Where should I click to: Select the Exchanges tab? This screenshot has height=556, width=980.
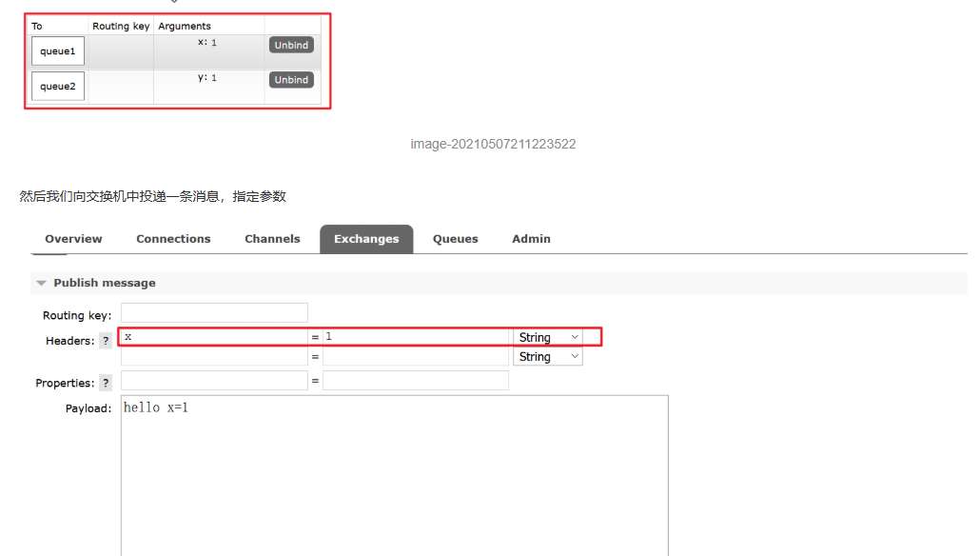[366, 239]
